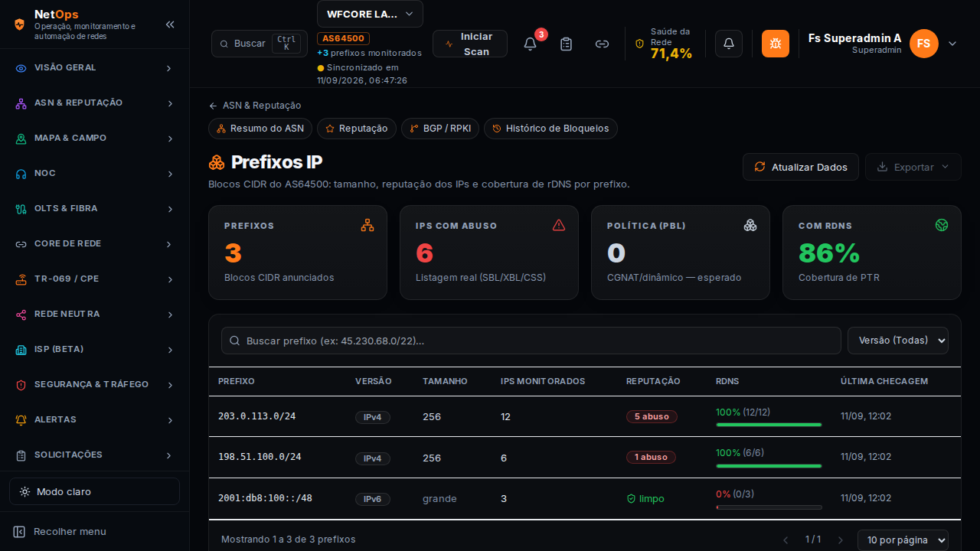The width and height of the screenshot is (980, 551).
Task: Click the Solicitações clipboard icon in sidebar
Action: [x=21, y=455]
